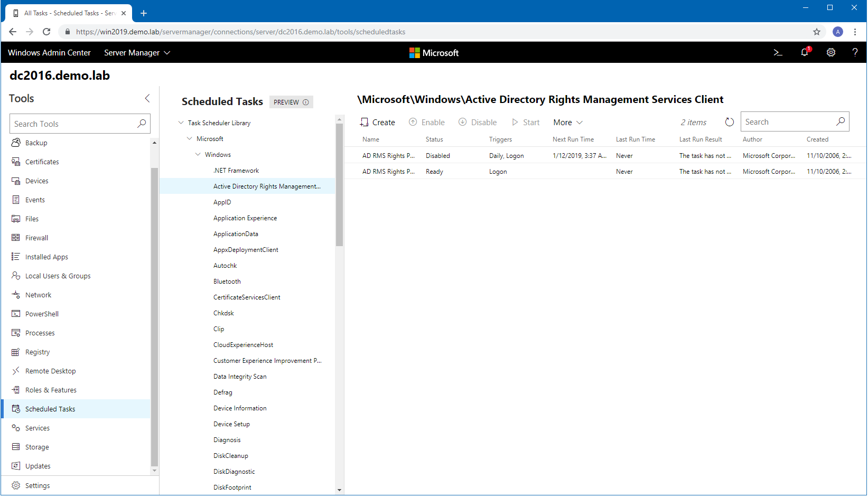
Task: Click the task Search input field
Action: pyautogui.click(x=787, y=122)
